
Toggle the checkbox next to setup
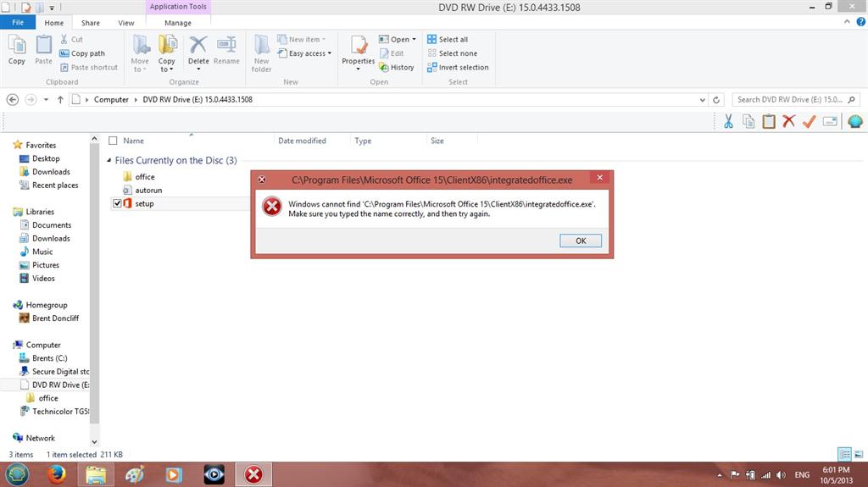pos(117,203)
